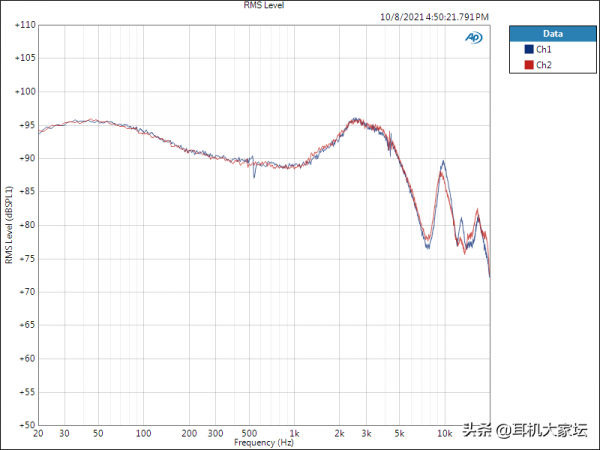Viewport: 600px width, 450px height.
Task: Click the 5k label on the frequency axis
Action: (x=398, y=434)
